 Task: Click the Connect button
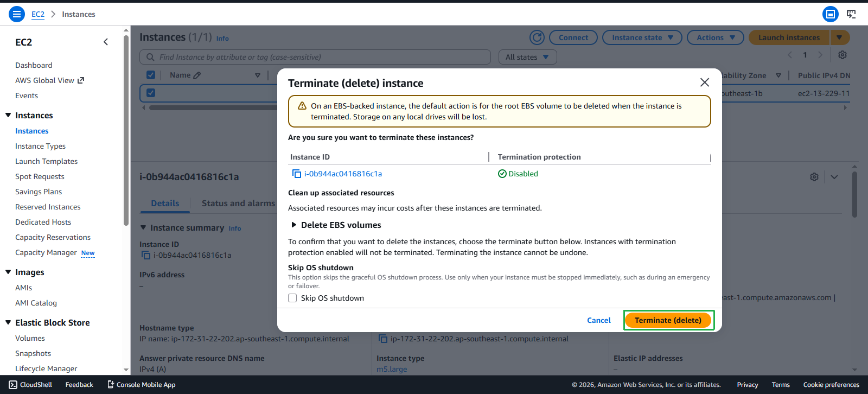(573, 37)
